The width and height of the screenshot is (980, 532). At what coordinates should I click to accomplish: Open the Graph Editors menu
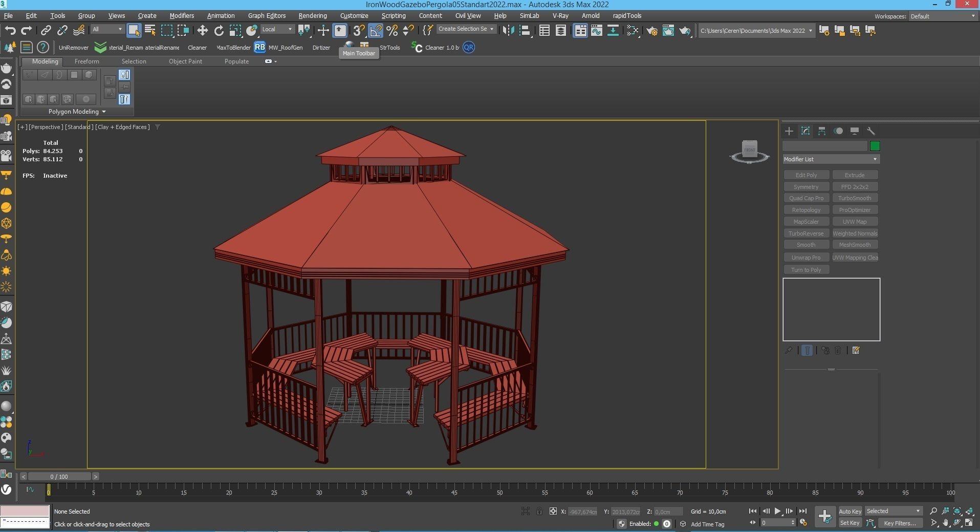(267, 16)
